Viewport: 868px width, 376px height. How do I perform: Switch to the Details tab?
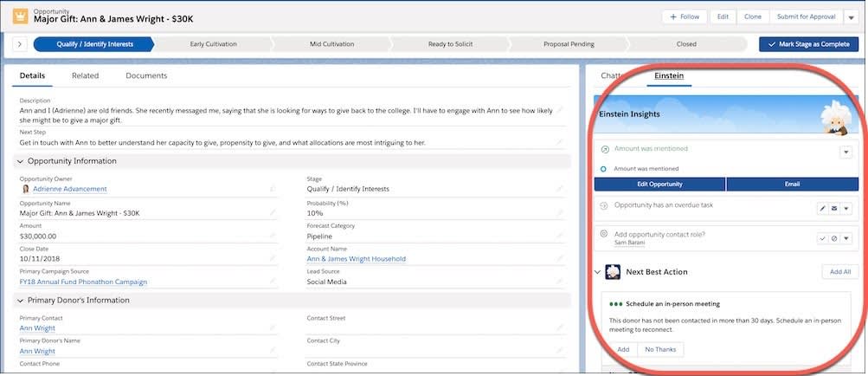click(32, 76)
